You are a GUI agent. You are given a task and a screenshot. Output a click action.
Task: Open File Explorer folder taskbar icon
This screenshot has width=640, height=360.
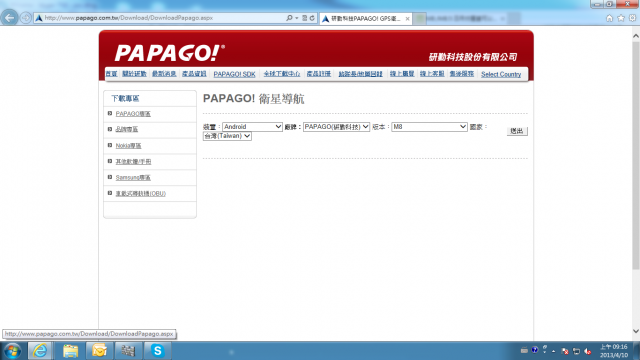(70, 351)
